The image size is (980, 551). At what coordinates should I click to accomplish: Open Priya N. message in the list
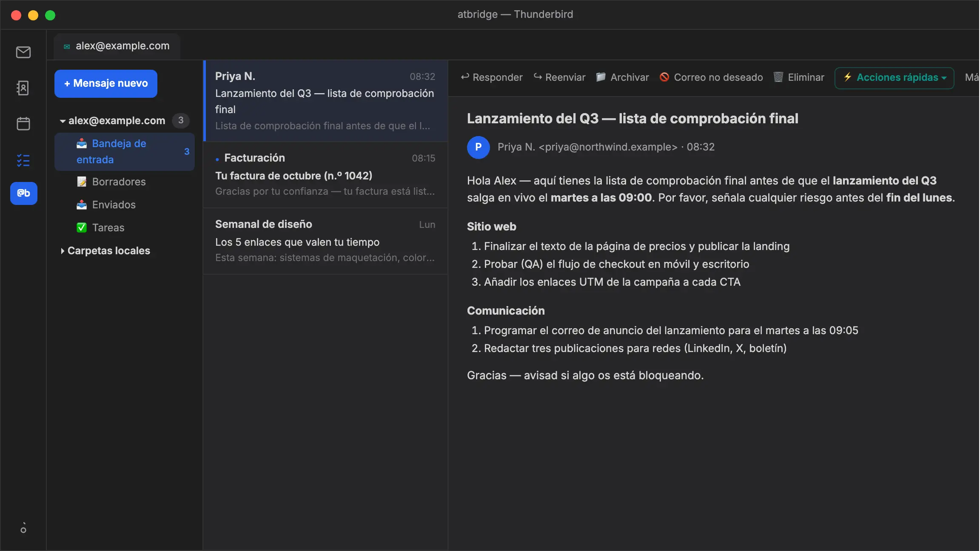[326, 101]
